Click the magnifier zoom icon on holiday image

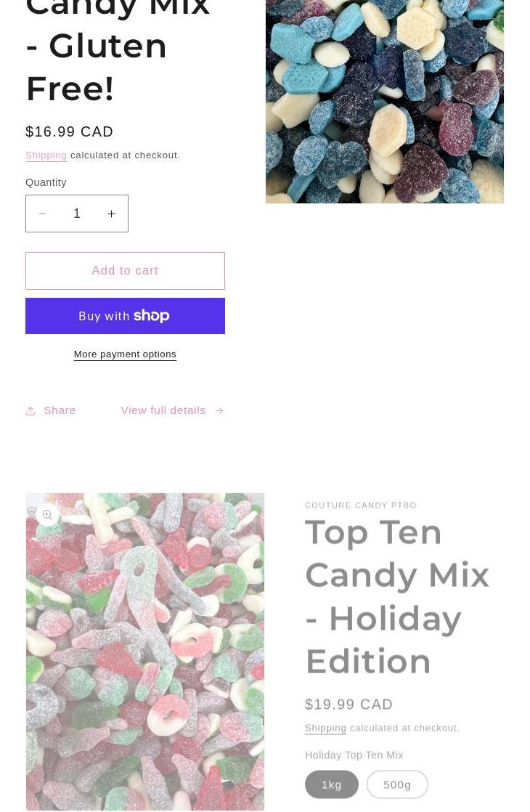pyautogui.click(x=48, y=515)
